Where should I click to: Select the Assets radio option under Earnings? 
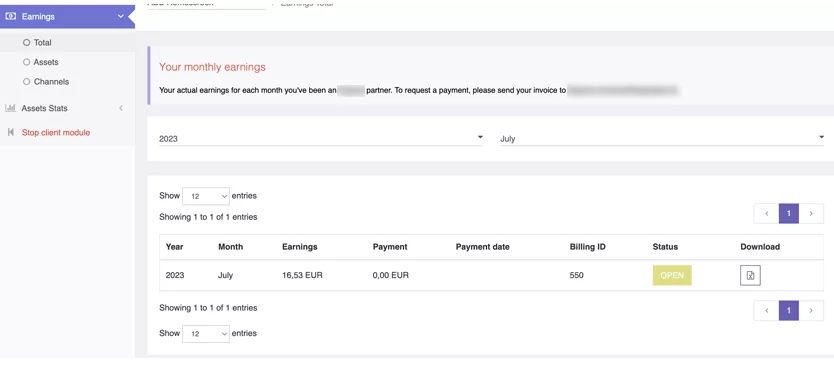27,62
